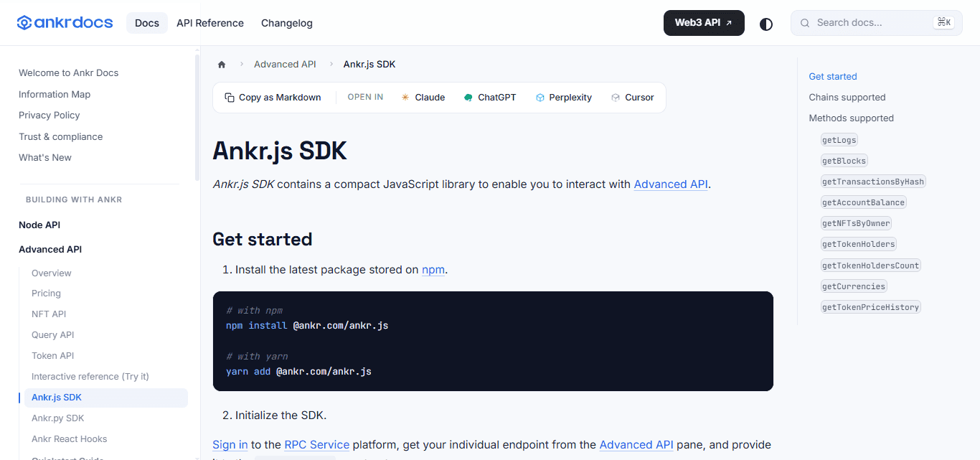The height and width of the screenshot is (460, 980).
Task: Click Advanced API breadcrumb
Action: point(285,65)
